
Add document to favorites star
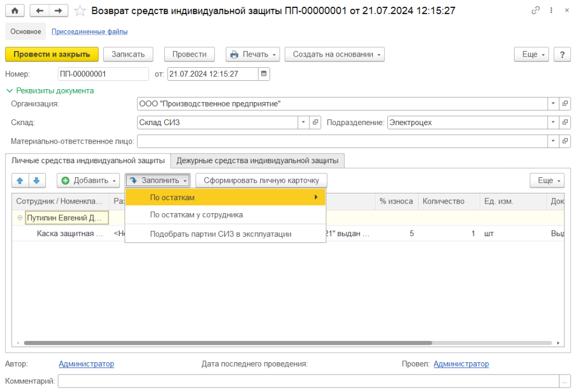[x=80, y=11]
